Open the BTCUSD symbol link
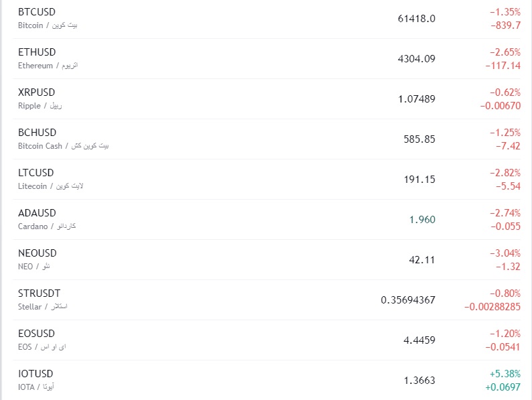 click(x=37, y=12)
